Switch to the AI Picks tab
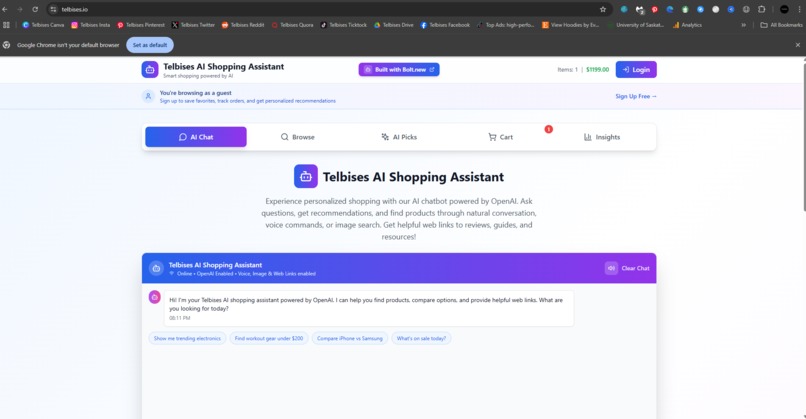 (399, 137)
